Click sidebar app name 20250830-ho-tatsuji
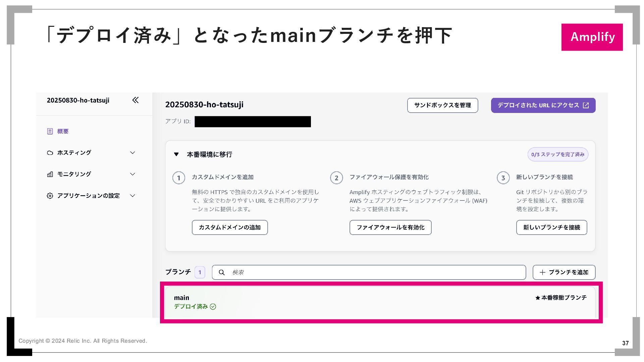This screenshot has width=644, height=362. pos(78,100)
